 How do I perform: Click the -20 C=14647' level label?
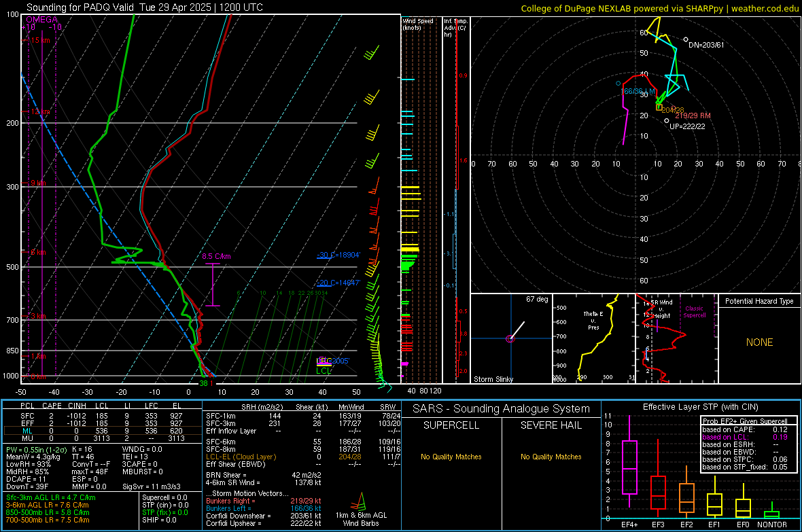[338, 283]
